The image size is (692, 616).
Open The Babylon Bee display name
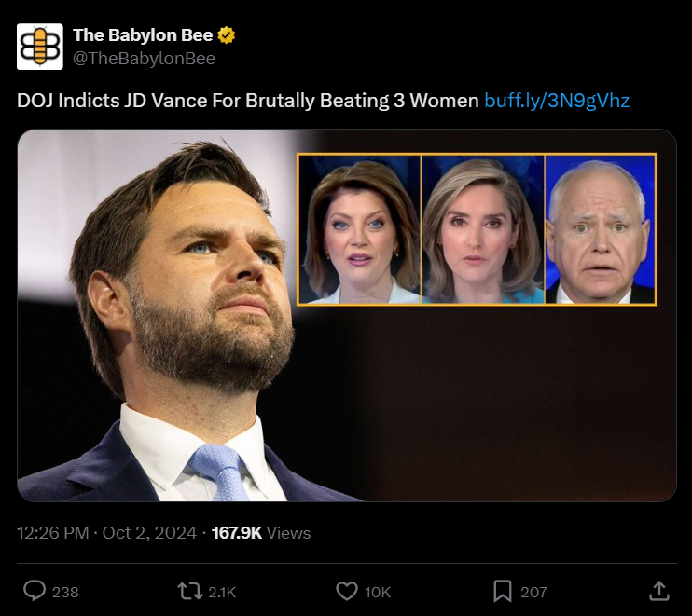[143, 36]
